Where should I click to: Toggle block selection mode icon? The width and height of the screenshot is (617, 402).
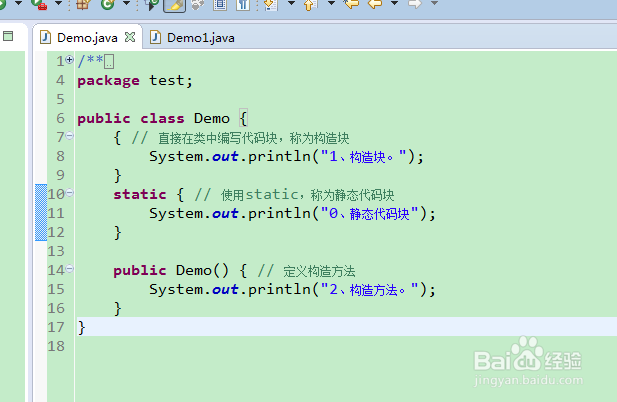pyautogui.click(x=220, y=4)
